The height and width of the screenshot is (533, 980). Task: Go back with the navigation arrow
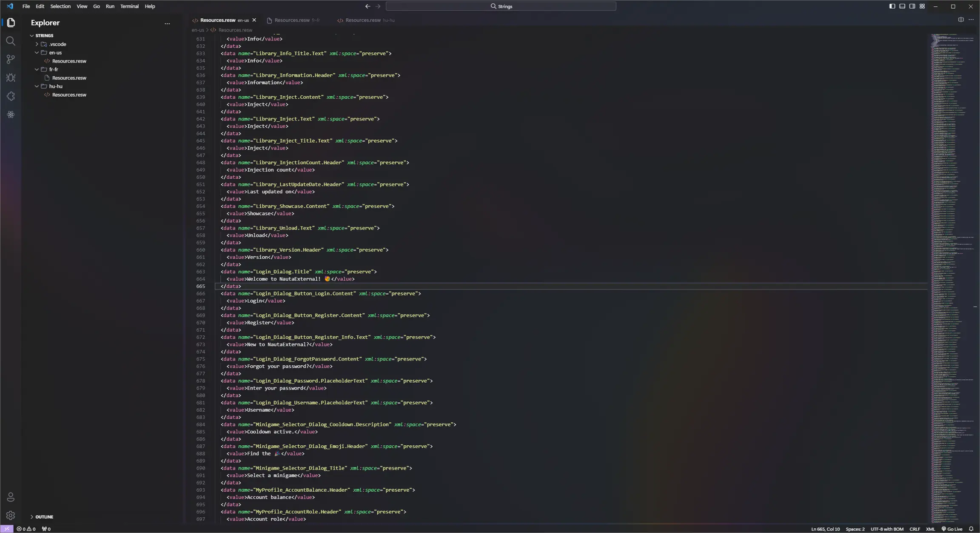tap(367, 6)
